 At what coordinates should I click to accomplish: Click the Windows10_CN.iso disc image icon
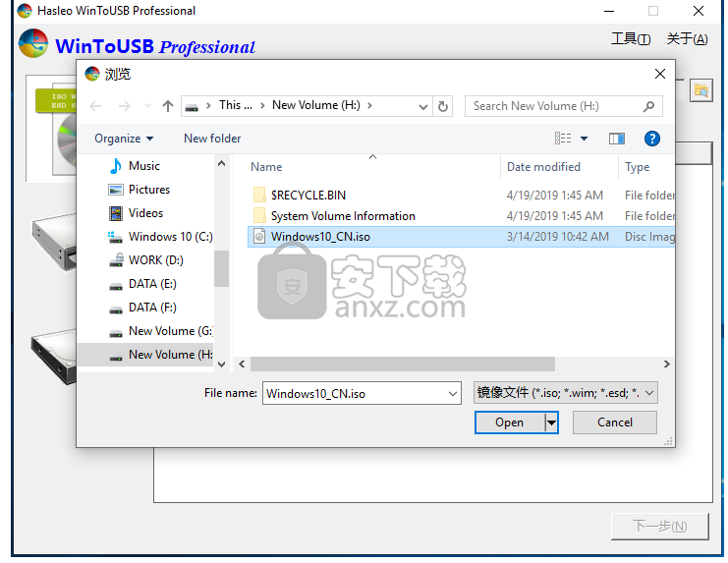(259, 237)
